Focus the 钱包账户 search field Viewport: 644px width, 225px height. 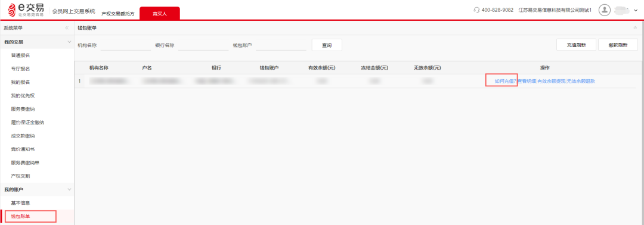click(x=281, y=45)
